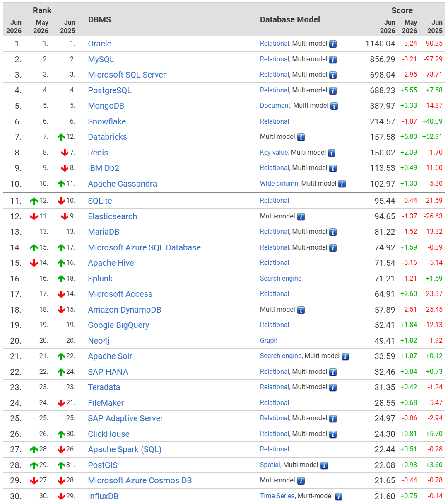The height and width of the screenshot is (504, 448).
Task: Click the DBMS column header
Action: coord(99,19)
